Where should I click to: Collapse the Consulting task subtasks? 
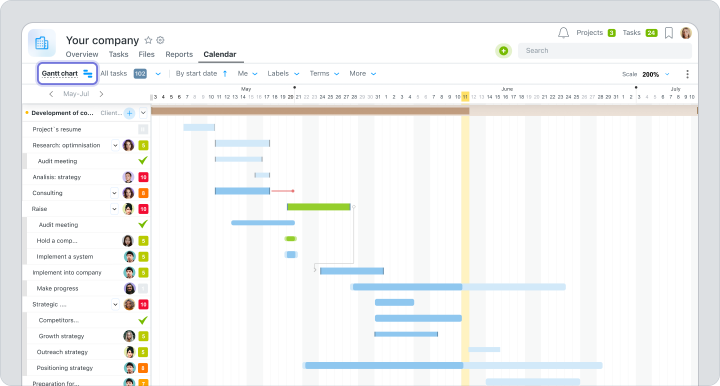[114, 193]
